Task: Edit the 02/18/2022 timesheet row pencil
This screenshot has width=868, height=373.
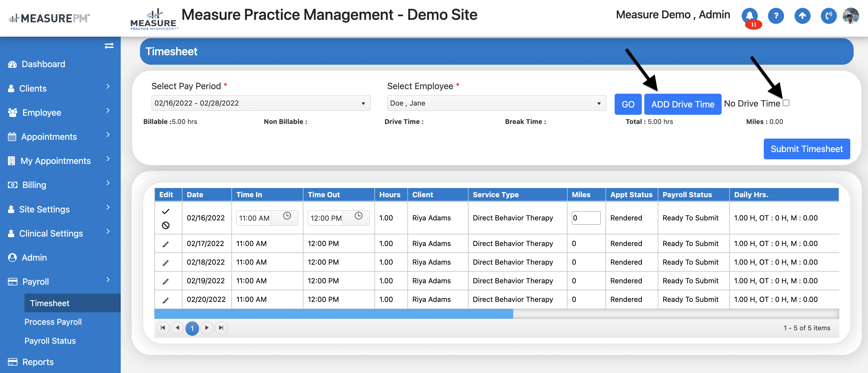Action: point(165,263)
